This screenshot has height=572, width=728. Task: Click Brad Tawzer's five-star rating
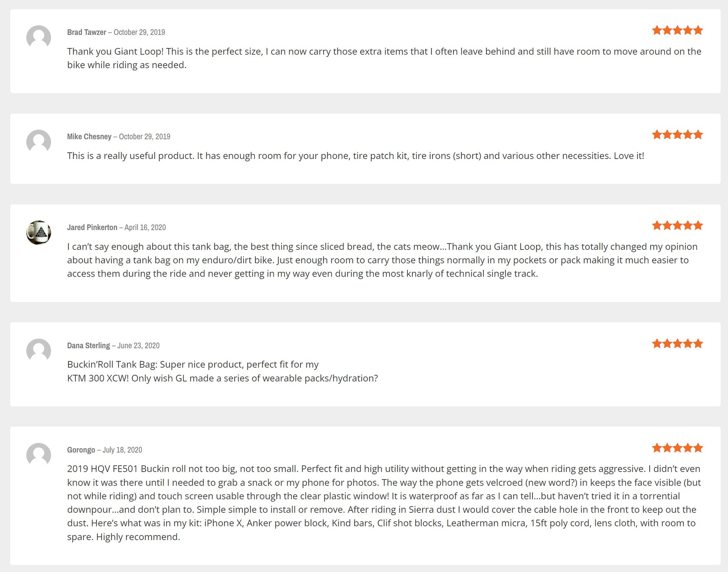[x=677, y=31]
